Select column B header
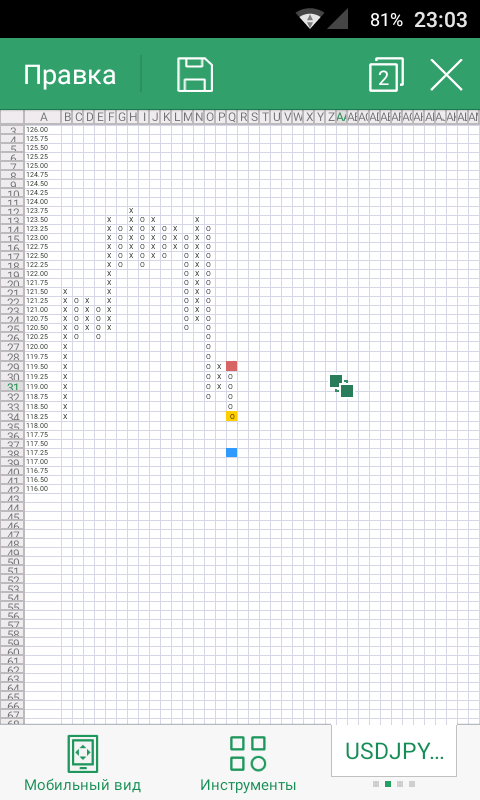The width and height of the screenshot is (480, 800). 67,117
